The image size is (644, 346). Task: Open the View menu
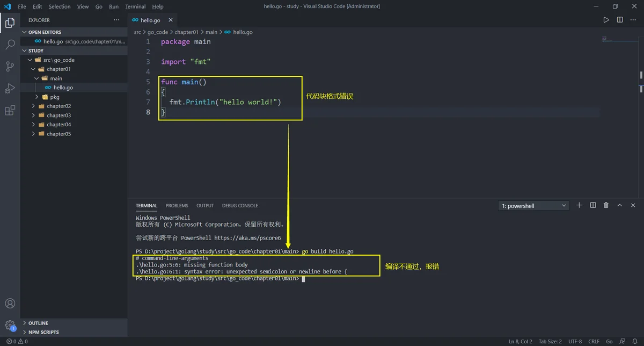tap(83, 6)
